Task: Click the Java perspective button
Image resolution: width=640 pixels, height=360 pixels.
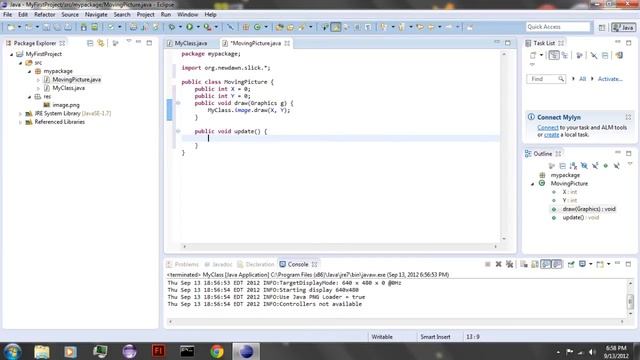Action: 623,27
